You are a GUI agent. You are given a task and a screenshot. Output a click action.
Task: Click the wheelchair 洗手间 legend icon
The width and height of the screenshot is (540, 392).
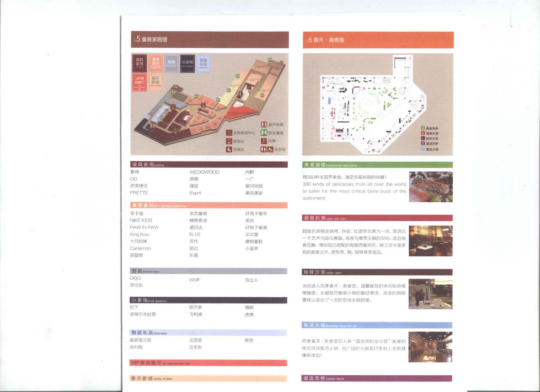coord(270,149)
